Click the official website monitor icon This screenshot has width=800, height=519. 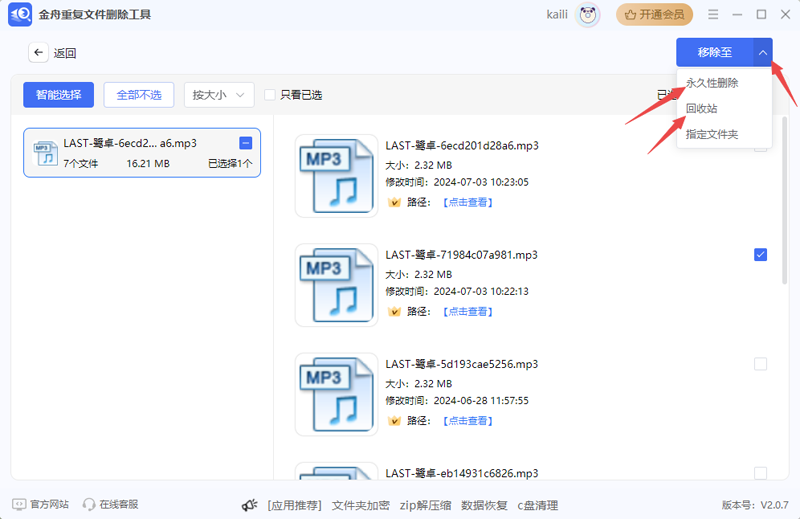point(19,504)
